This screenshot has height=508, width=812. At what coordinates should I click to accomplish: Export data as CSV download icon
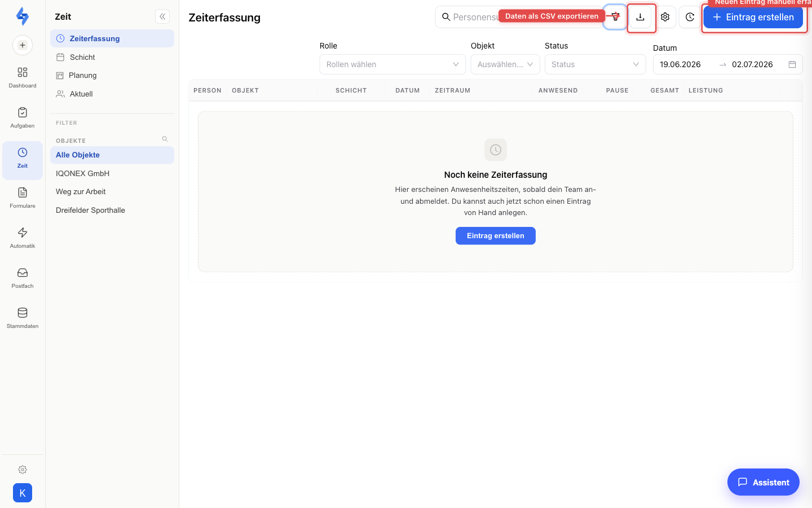[641, 17]
